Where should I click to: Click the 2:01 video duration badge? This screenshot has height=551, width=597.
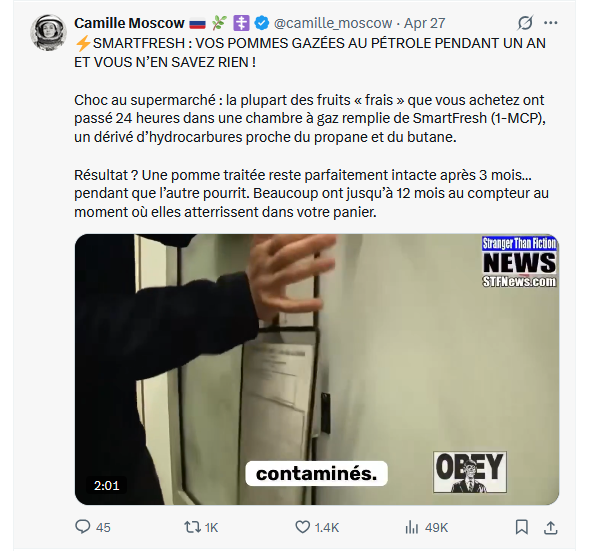click(106, 486)
